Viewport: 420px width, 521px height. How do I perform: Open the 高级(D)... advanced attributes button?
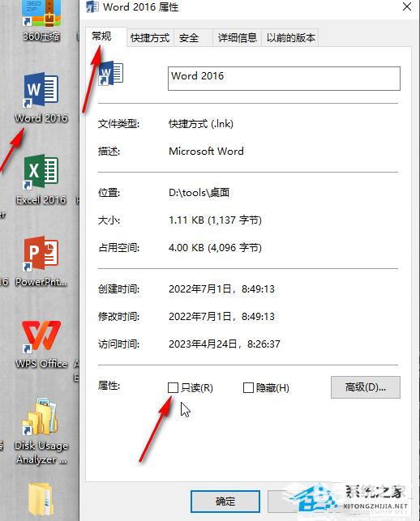tap(366, 387)
